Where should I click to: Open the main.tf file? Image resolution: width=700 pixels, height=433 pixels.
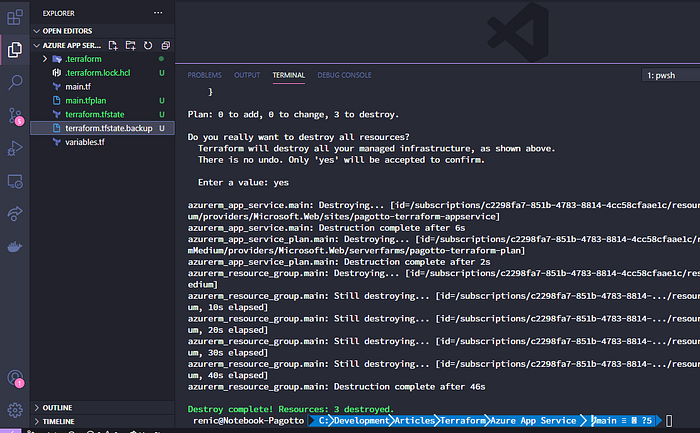click(102, 87)
